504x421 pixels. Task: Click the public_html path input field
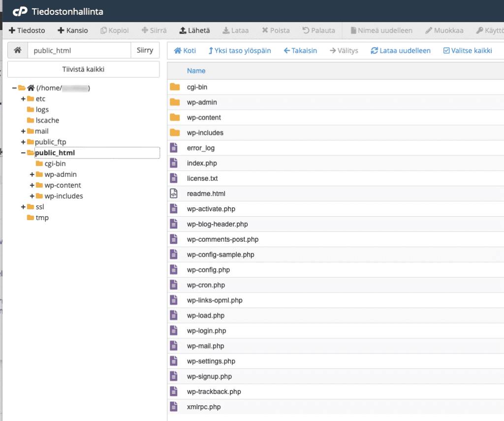pos(79,50)
